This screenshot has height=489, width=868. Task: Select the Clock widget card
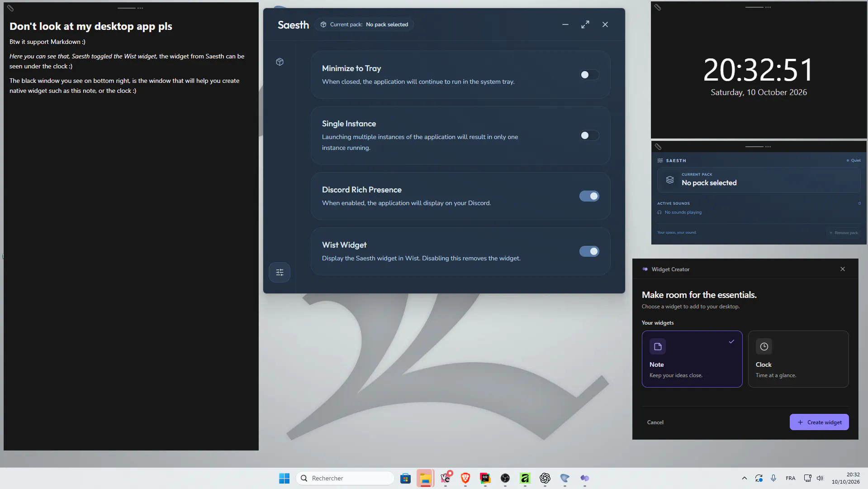798,359
